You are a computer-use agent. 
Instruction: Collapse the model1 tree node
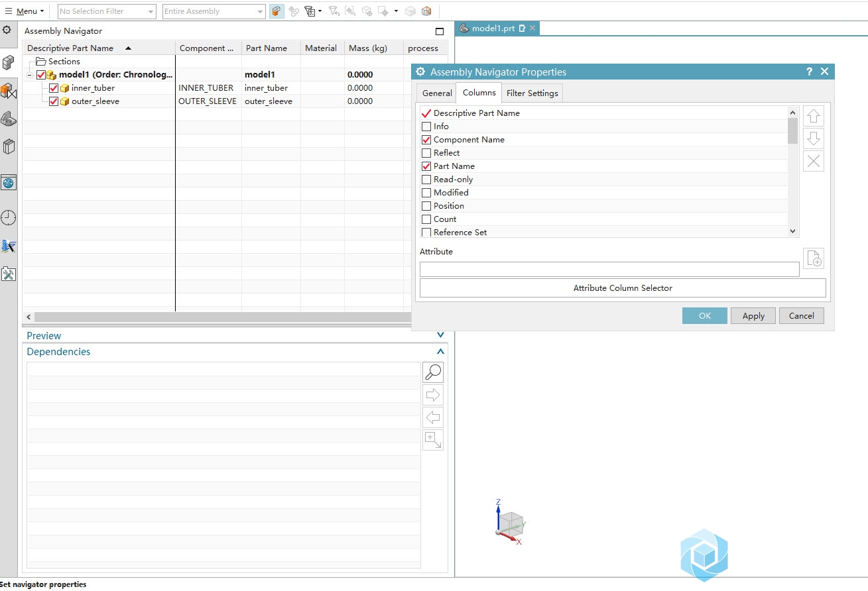pyautogui.click(x=29, y=75)
